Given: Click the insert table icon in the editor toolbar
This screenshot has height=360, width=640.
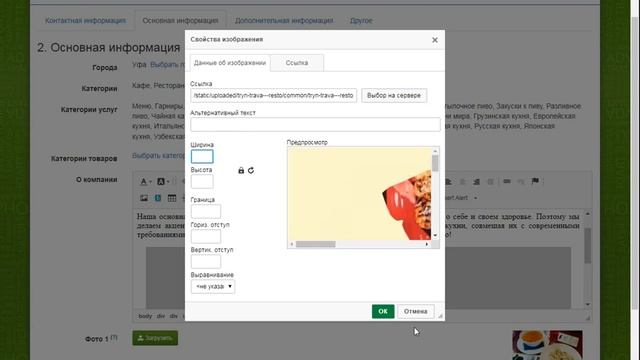Looking at the screenshot, I should tap(172, 198).
